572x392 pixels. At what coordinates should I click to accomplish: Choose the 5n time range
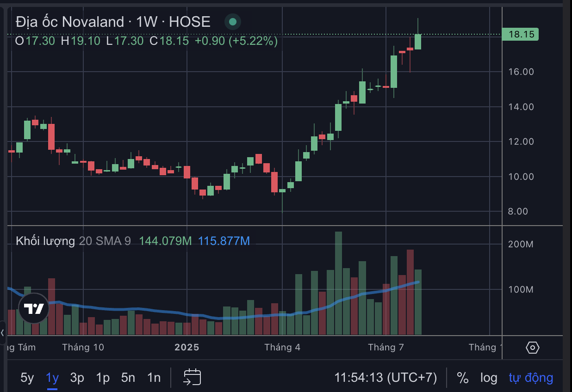click(x=128, y=378)
